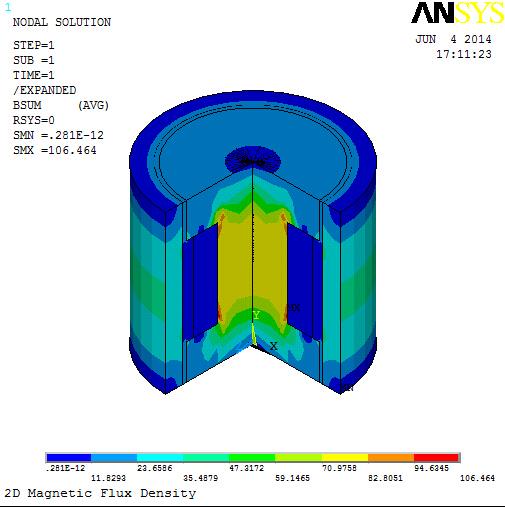Image resolution: width=505 pixels, height=507 pixels.
Task: Click the cyan legend color band
Action: 160,457
